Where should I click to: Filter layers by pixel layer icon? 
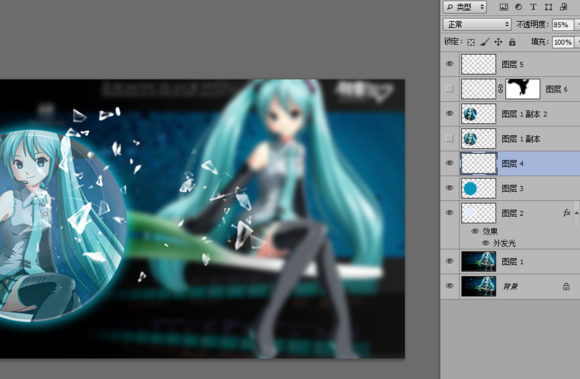coord(503,7)
